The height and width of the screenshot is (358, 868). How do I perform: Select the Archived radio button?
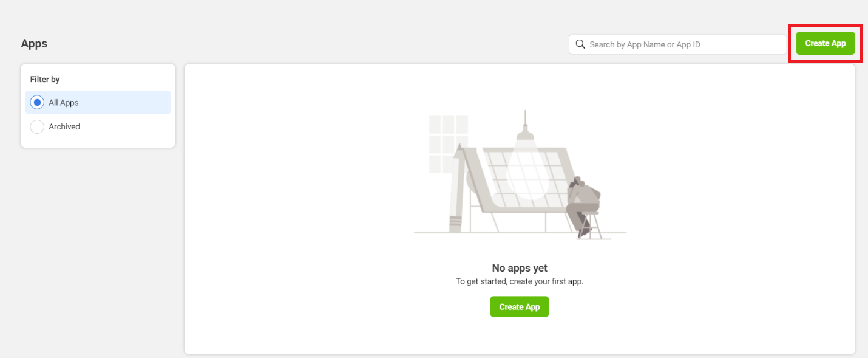[x=37, y=126]
